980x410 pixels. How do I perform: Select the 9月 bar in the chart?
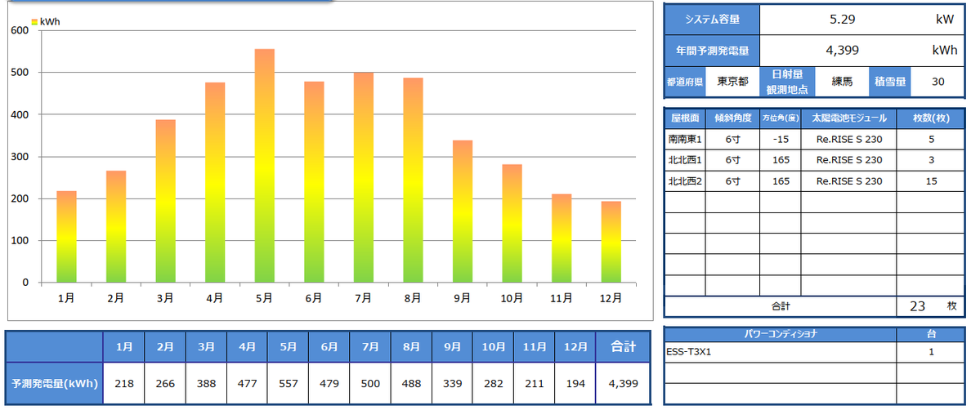[463, 212]
